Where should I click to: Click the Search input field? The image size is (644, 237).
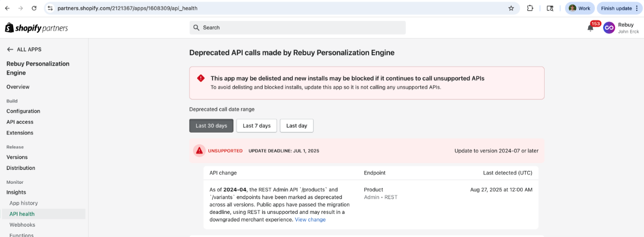point(297,28)
